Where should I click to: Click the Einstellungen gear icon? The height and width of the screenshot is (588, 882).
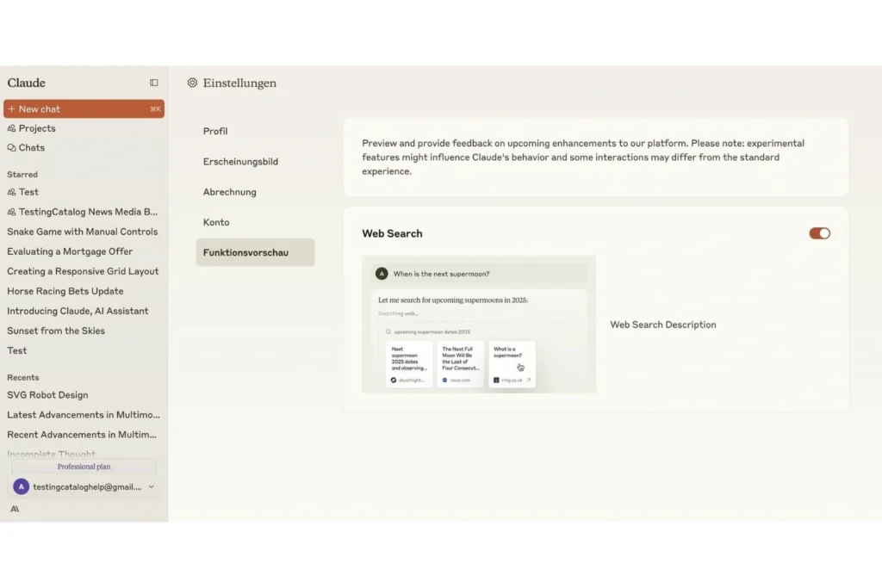click(x=192, y=83)
